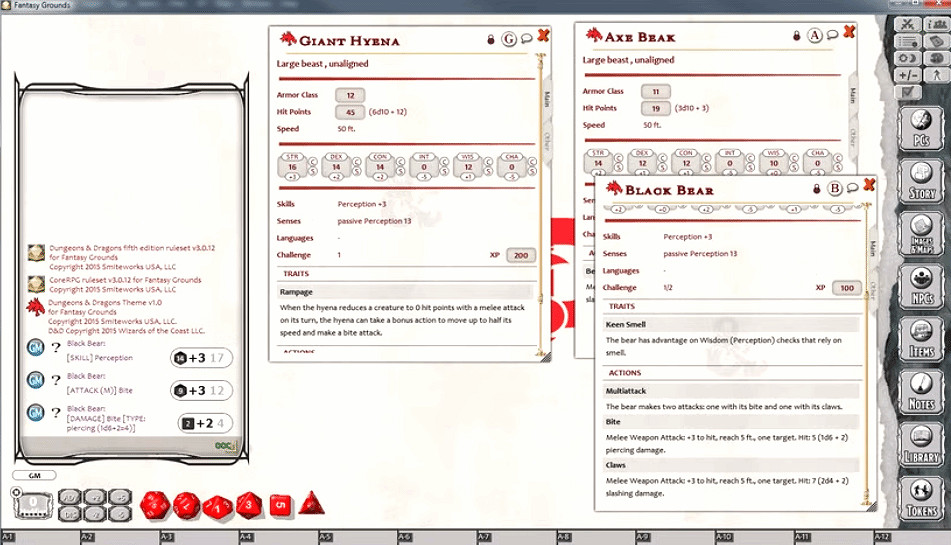Pick the red d20 die
The image size is (951, 545).
point(155,505)
